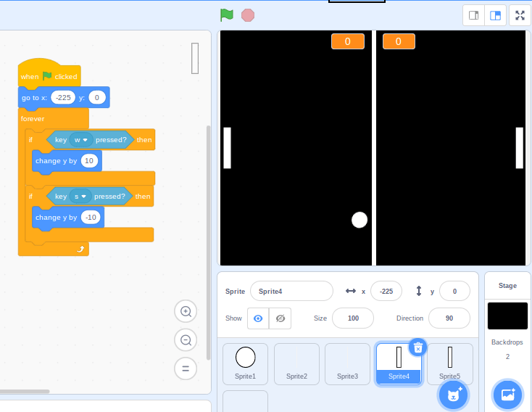
Task: Select the Stage backdrop thumbnail
Action: pyautogui.click(x=507, y=316)
